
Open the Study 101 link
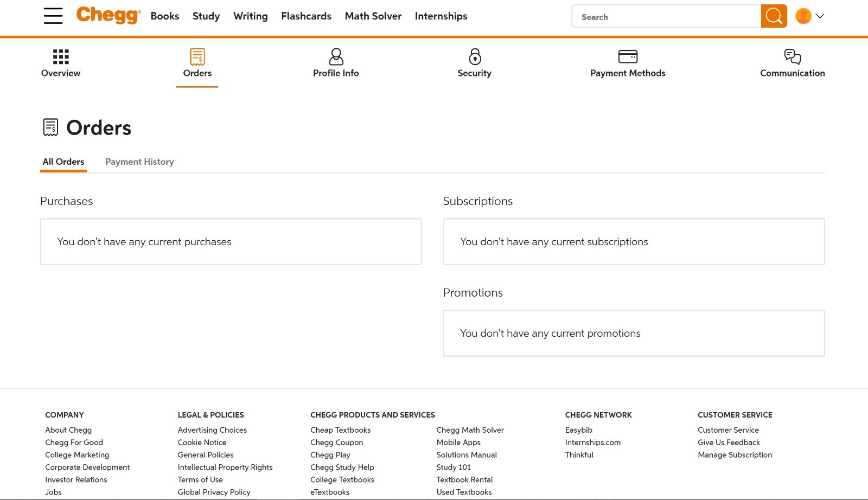pyautogui.click(x=454, y=467)
